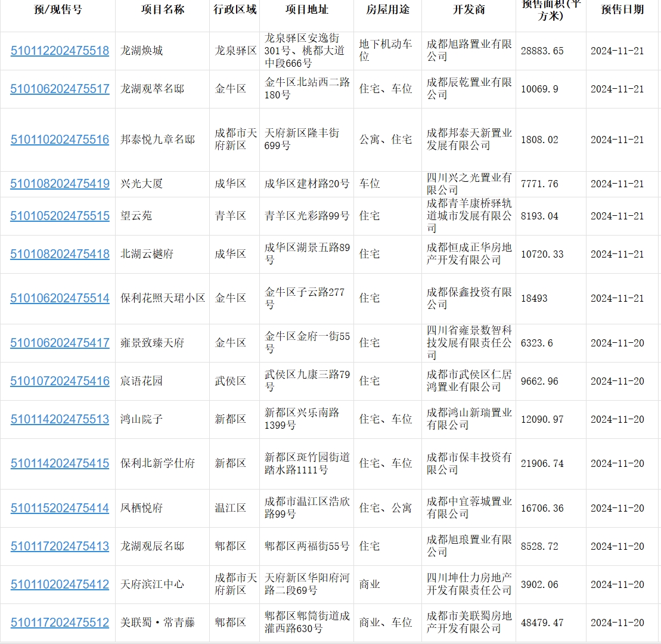Screen dimensions: 661x644
Task: Click developer 四川兴之光置业有限公司
Action: [468, 184]
